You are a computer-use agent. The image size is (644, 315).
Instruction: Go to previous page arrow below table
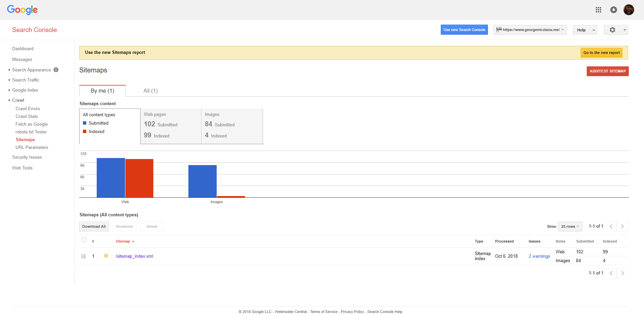click(x=611, y=273)
